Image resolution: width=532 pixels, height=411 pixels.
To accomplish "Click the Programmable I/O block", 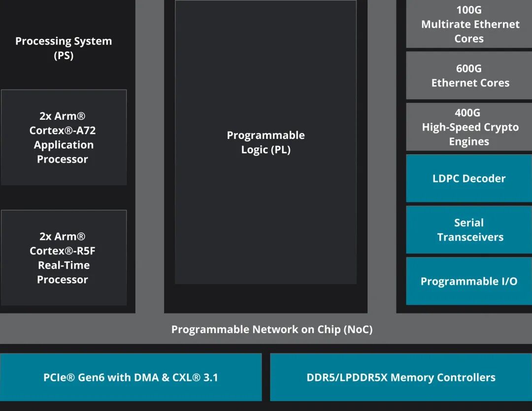I will coord(469,281).
